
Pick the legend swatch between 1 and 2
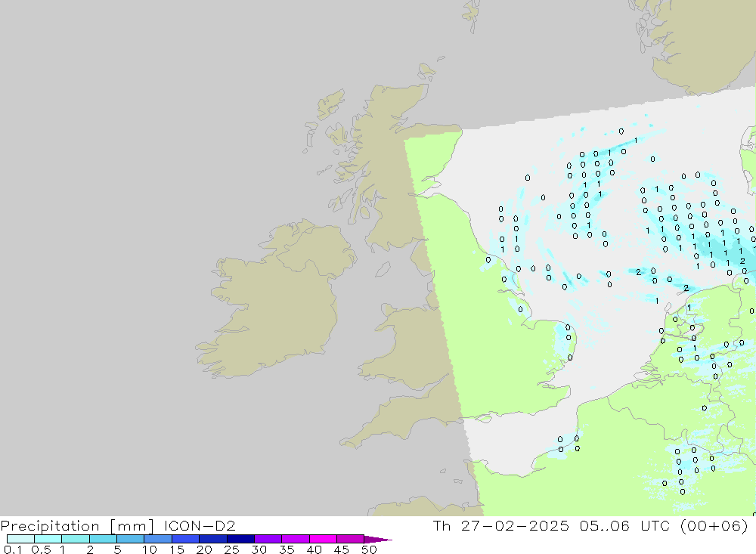(x=76, y=539)
